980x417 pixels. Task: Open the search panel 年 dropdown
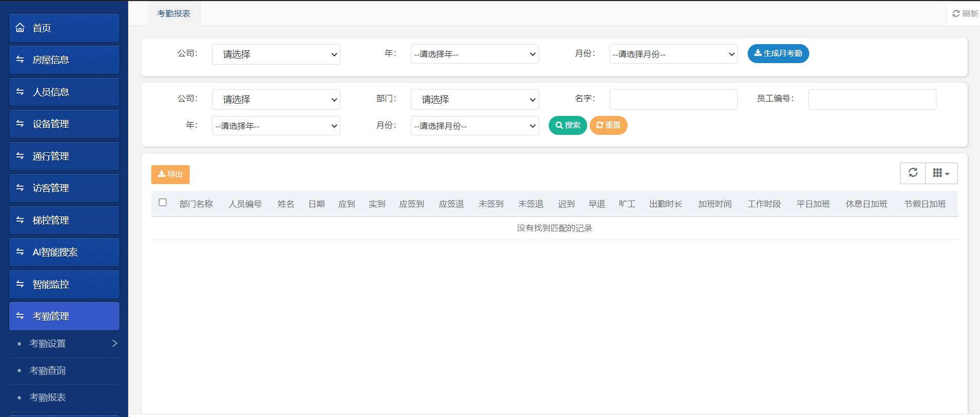click(276, 126)
